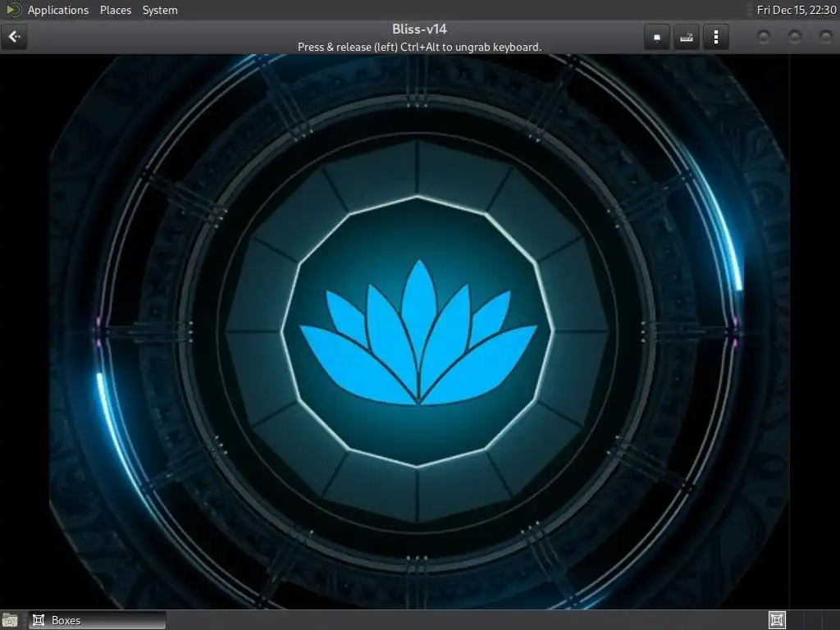Viewport: 840px width, 630px height.
Task: Open the Applications menu
Action: pos(58,10)
